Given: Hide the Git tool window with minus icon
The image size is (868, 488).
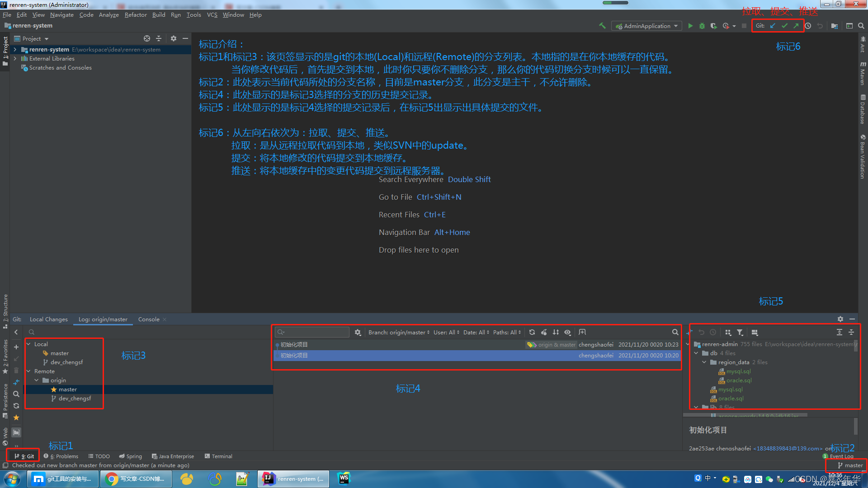Looking at the screenshot, I should coord(852,319).
